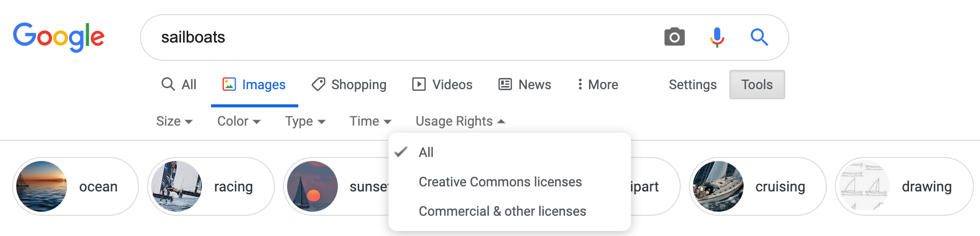Expand the Size filter dropdown
980x236 pixels.
point(174,121)
